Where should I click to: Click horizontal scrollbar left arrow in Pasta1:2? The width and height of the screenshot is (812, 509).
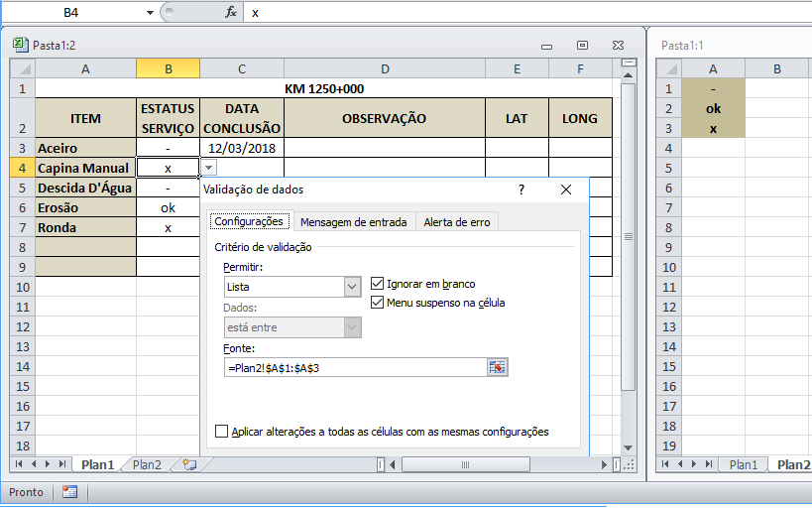tap(393, 464)
